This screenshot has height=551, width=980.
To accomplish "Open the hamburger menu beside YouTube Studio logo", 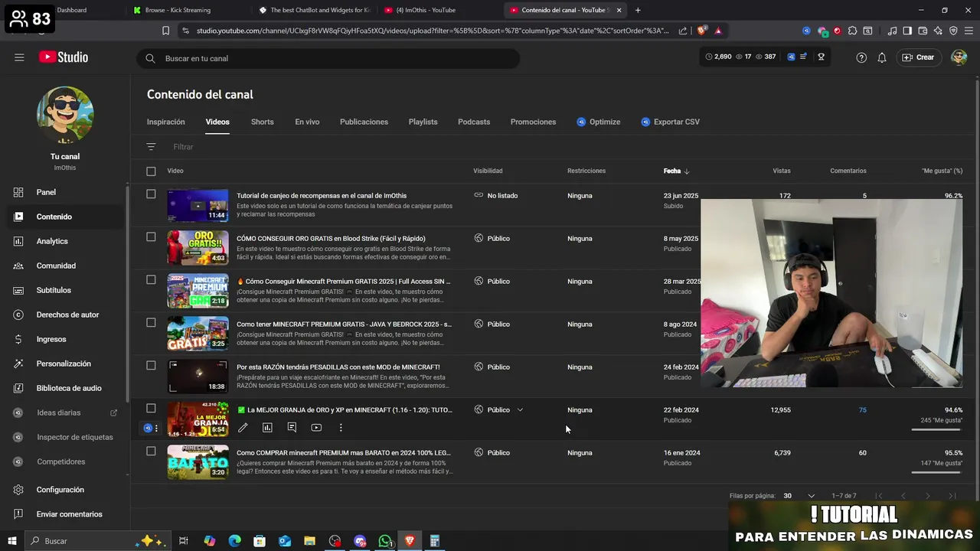I will pyautogui.click(x=19, y=57).
